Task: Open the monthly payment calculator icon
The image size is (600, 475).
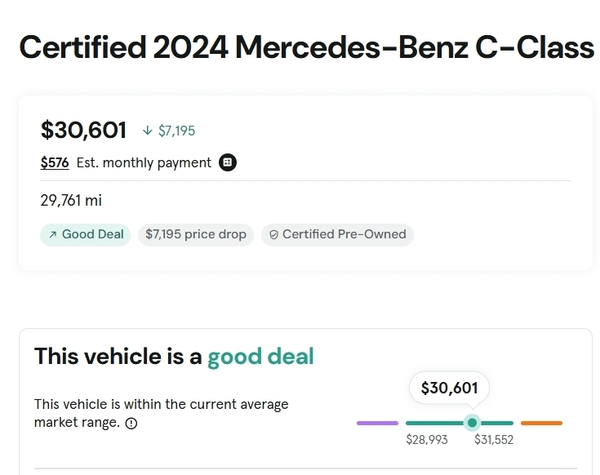Action: (228, 162)
